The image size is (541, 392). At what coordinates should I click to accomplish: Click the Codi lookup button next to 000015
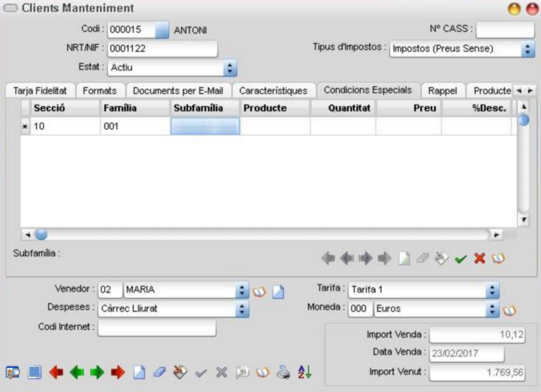[161, 29]
